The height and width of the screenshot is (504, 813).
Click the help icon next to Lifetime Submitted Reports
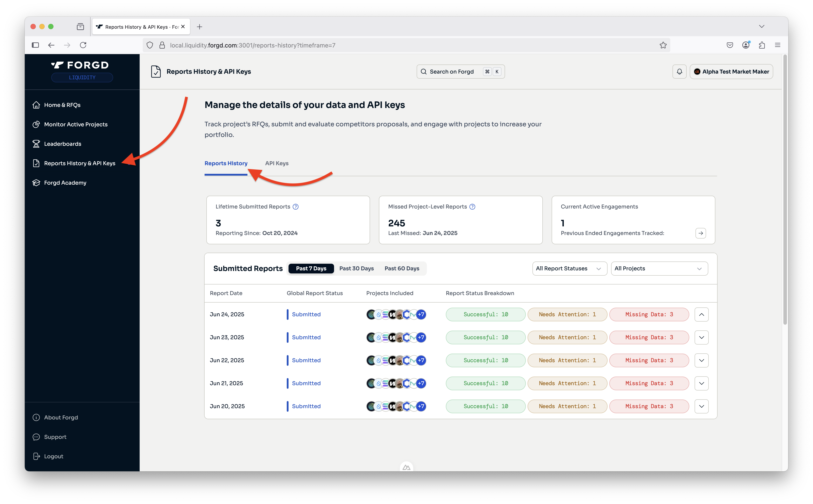(295, 207)
